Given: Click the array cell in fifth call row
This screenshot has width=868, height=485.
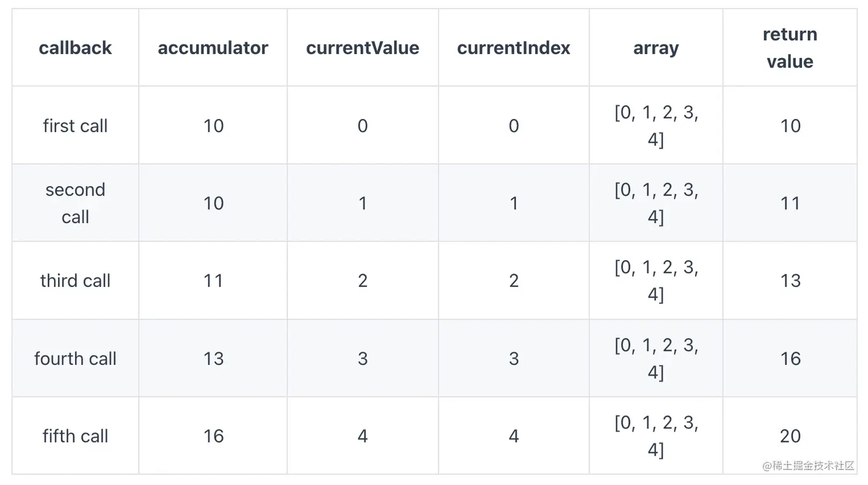Looking at the screenshot, I should pos(656,436).
